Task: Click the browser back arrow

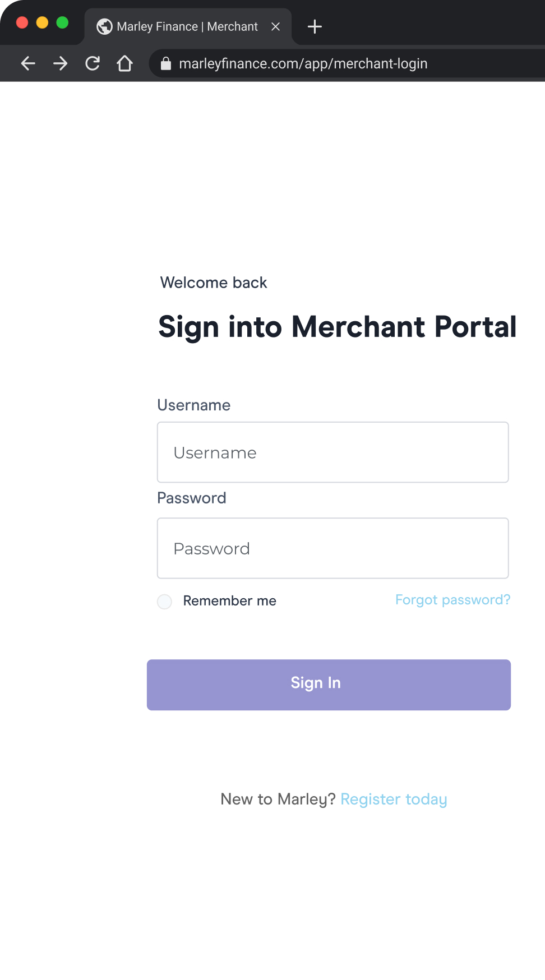Action: [27, 63]
